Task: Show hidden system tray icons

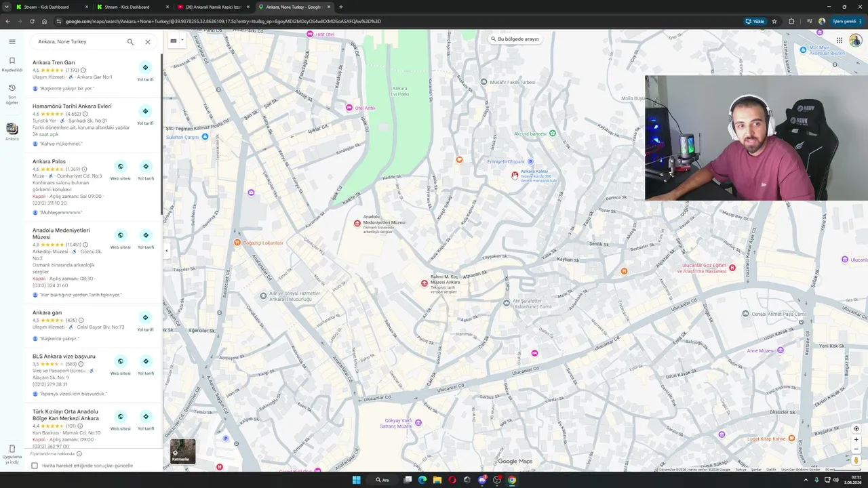Action: 806,480
